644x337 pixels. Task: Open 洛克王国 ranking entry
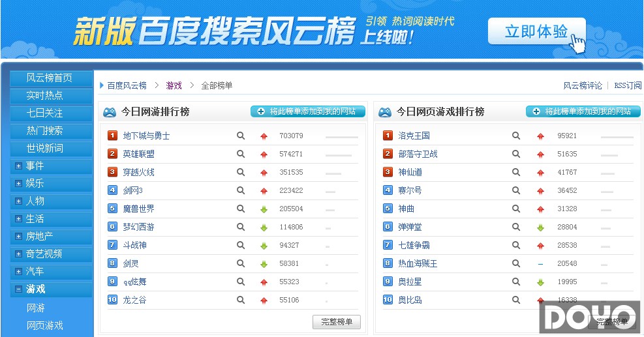[414, 136]
